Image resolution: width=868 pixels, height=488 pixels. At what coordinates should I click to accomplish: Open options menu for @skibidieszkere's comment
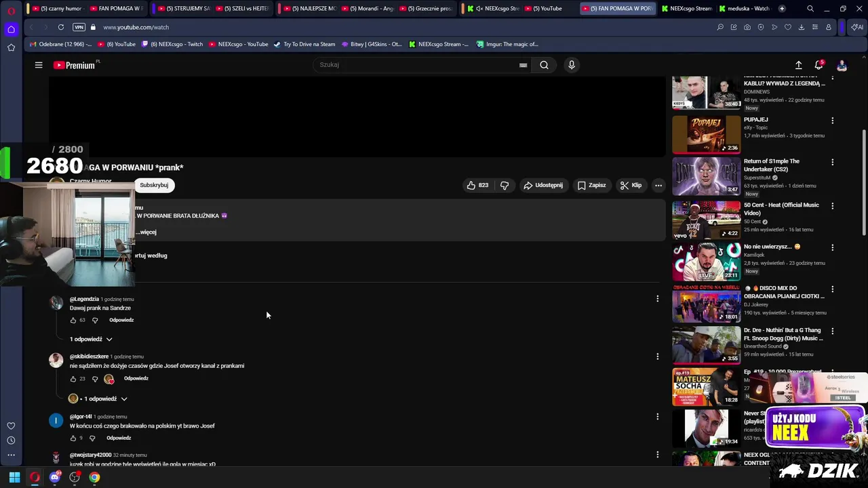(x=657, y=357)
